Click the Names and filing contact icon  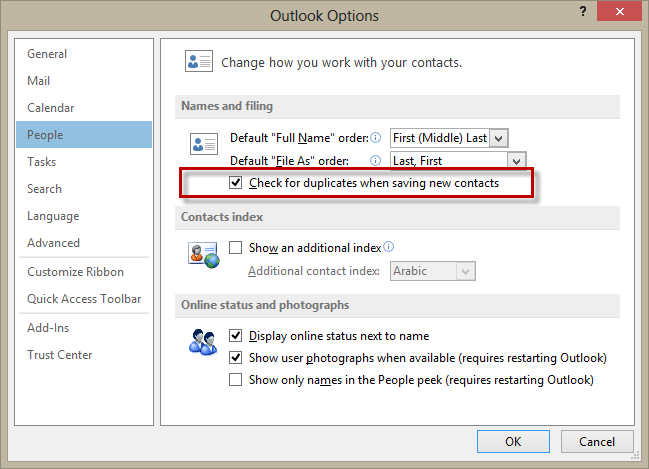pyautogui.click(x=203, y=142)
